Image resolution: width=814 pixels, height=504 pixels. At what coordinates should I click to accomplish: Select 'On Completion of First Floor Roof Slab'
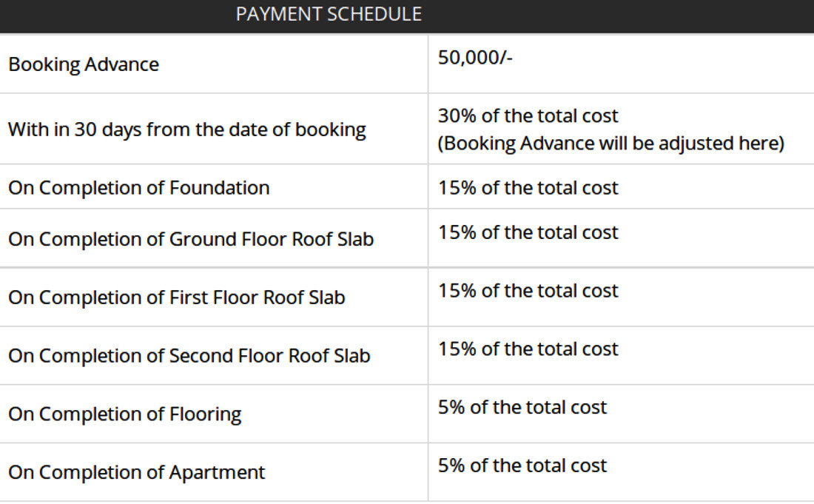(177, 298)
